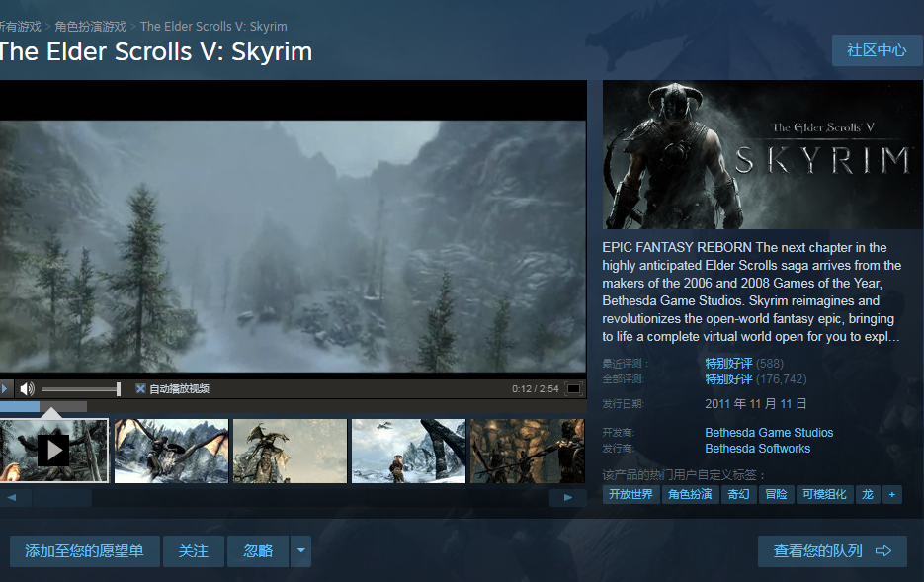Click 添加至您的愿望单 wishlist button
This screenshot has height=582, width=924.
(x=84, y=551)
